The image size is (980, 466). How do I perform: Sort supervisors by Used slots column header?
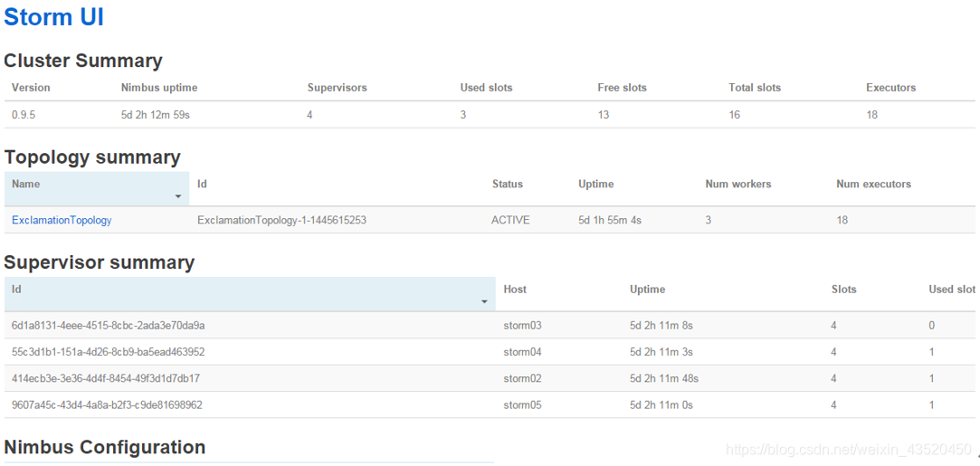coord(953,290)
